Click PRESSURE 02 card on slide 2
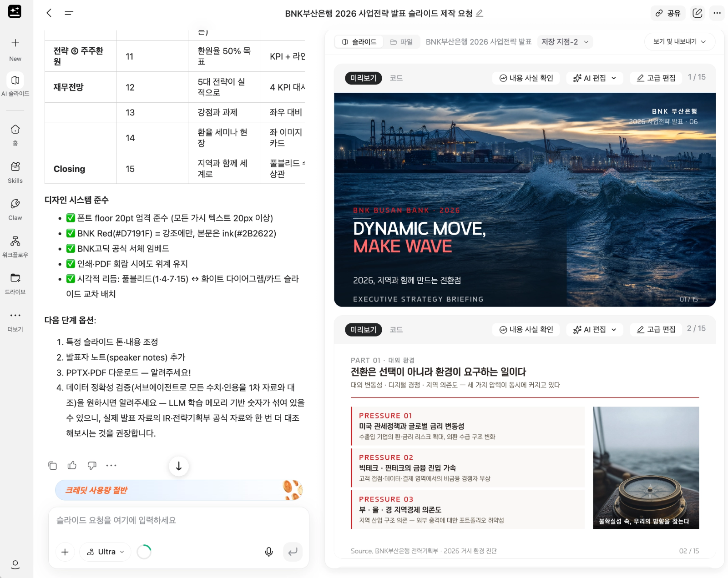Viewport: 728px width, 578px height. [x=468, y=467]
